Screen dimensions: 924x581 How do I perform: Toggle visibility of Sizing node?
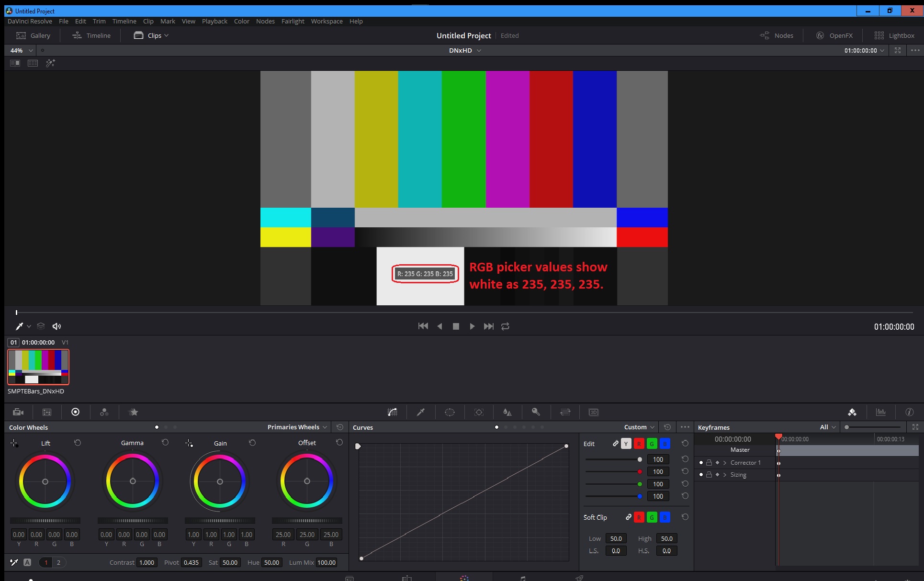click(x=701, y=475)
